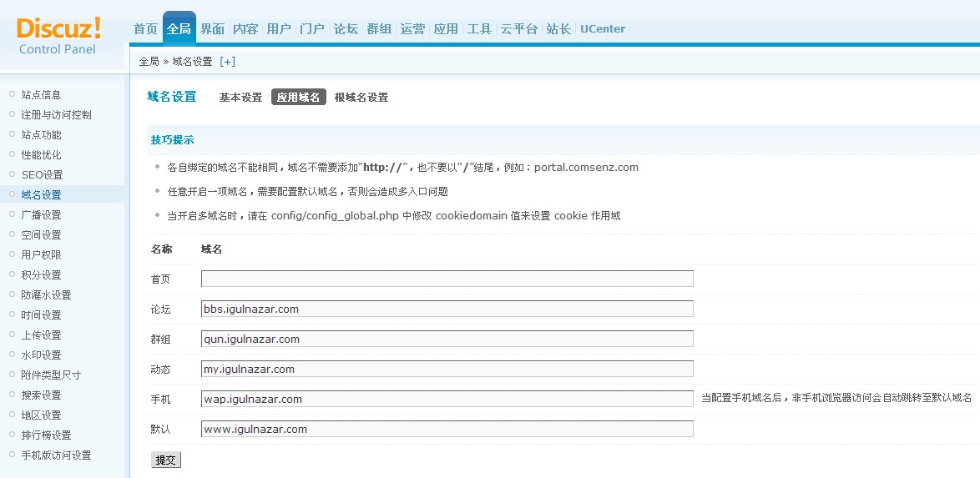
Task: Click the [+] add shortcut link
Action: [228, 61]
